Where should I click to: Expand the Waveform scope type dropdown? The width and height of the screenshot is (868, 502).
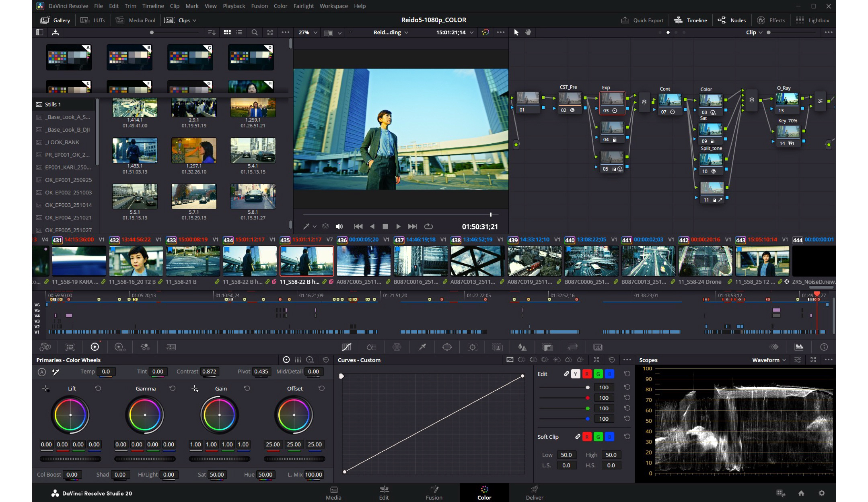pos(769,360)
